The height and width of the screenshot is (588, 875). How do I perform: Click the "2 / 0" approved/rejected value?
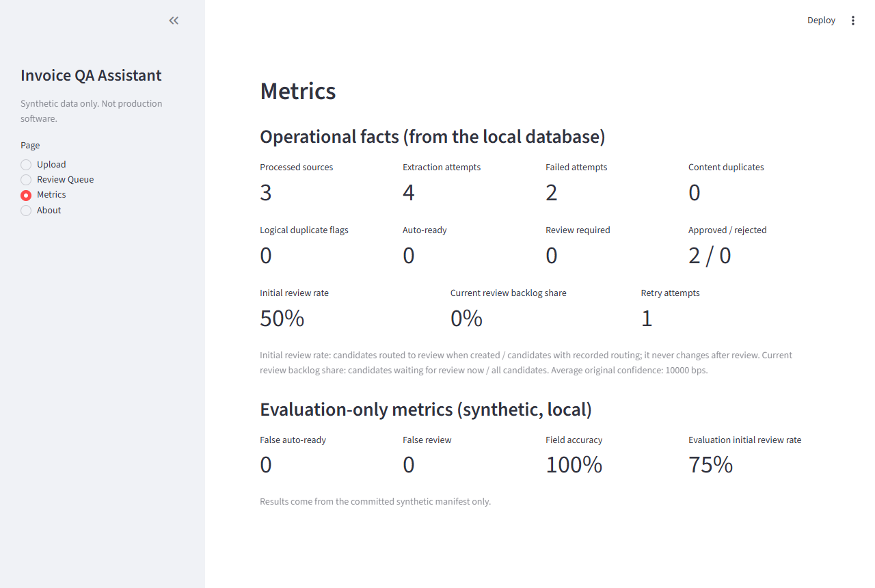point(710,256)
